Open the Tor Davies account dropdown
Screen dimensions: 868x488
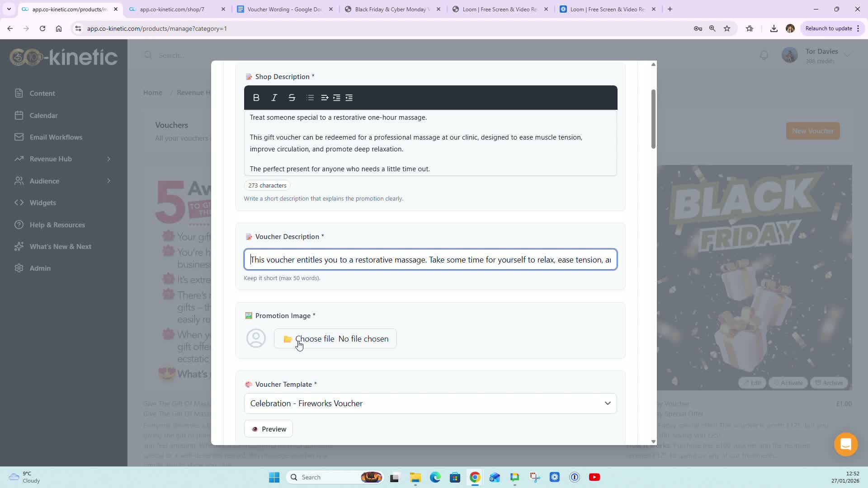pyautogui.click(x=816, y=56)
